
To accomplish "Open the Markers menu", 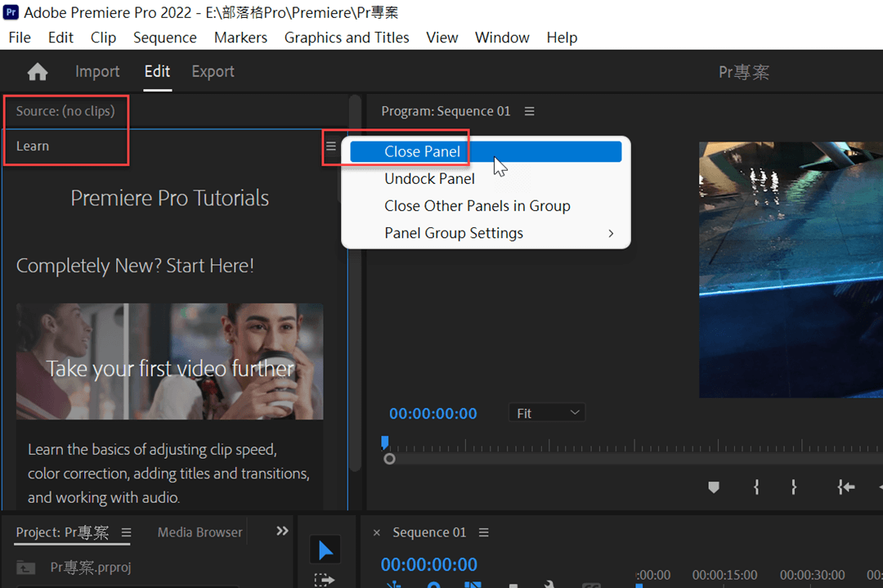I will (x=240, y=38).
